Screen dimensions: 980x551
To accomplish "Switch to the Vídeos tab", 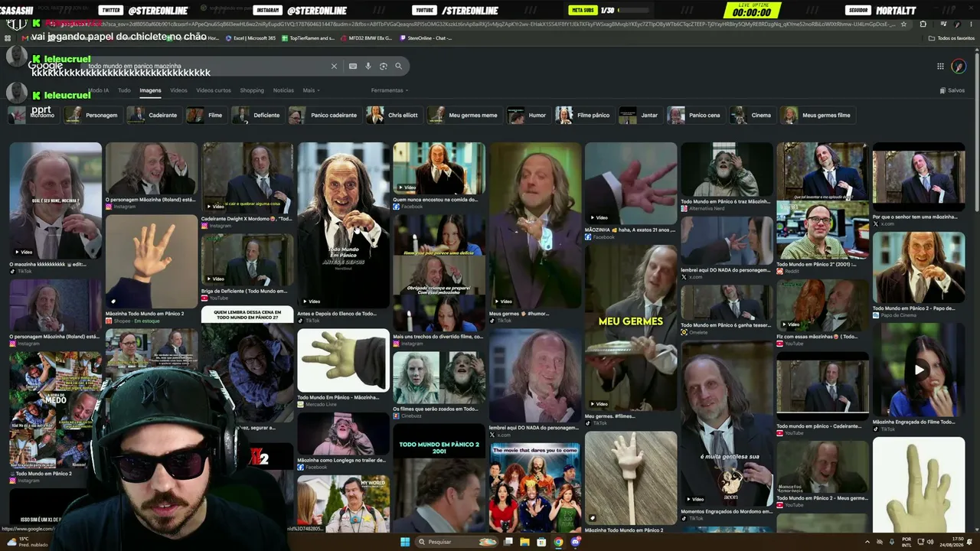I will [178, 90].
